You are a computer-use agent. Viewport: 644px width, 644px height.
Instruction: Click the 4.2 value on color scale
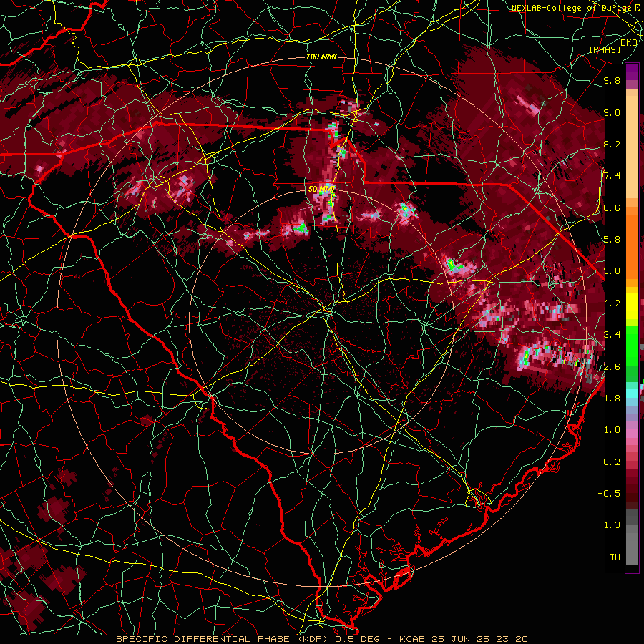pos(612,303)
